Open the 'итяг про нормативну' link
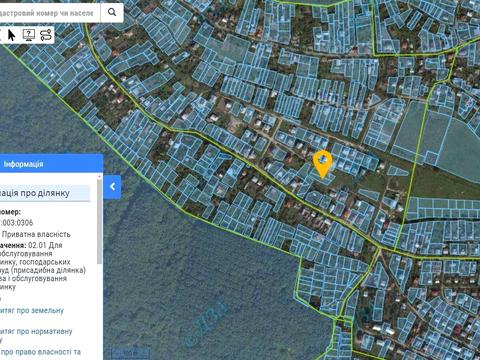 pos(36,332)
